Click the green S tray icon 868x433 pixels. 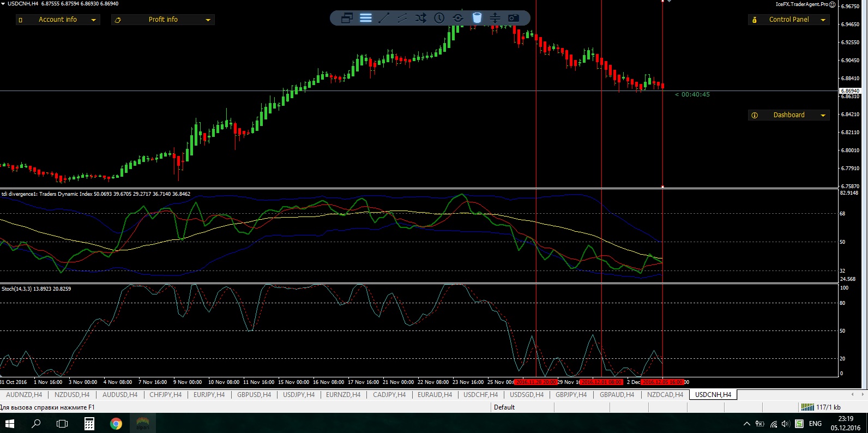[x=799, y=424]
